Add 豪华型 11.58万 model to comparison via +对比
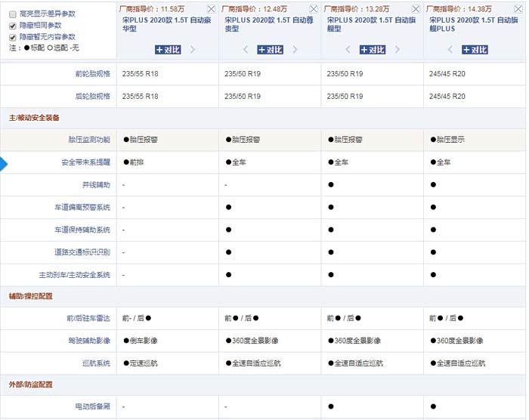The height and width of the screenshot is (420, 529). click(168, 50)
